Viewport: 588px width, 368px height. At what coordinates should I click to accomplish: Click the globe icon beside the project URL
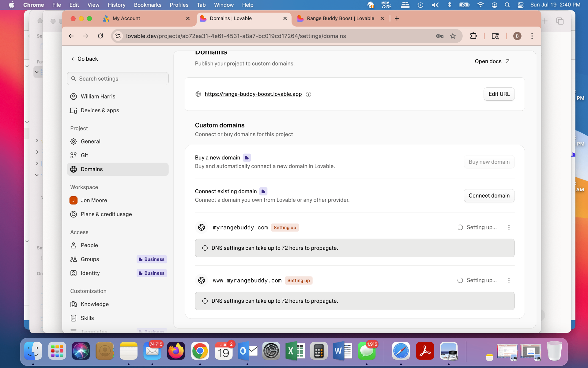click(198, 94)
